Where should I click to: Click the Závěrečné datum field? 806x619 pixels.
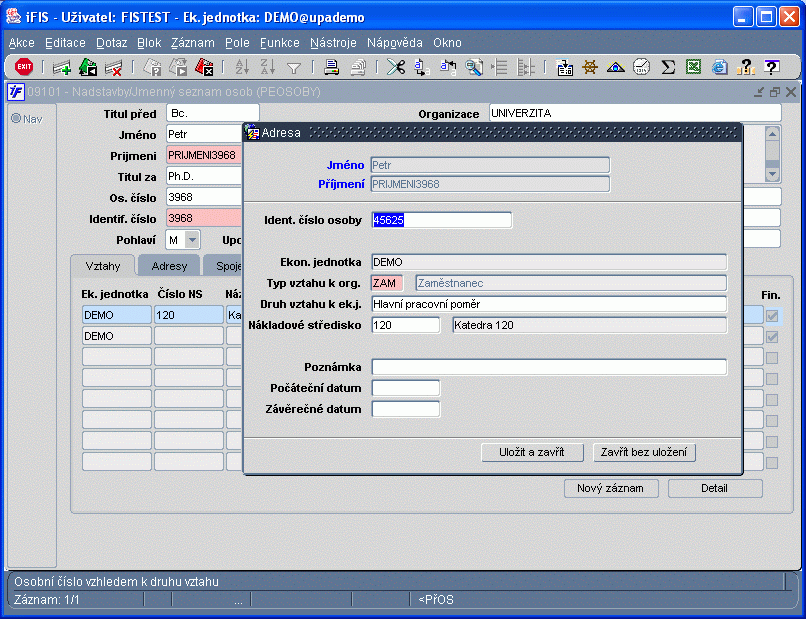[x=406, y=409]
